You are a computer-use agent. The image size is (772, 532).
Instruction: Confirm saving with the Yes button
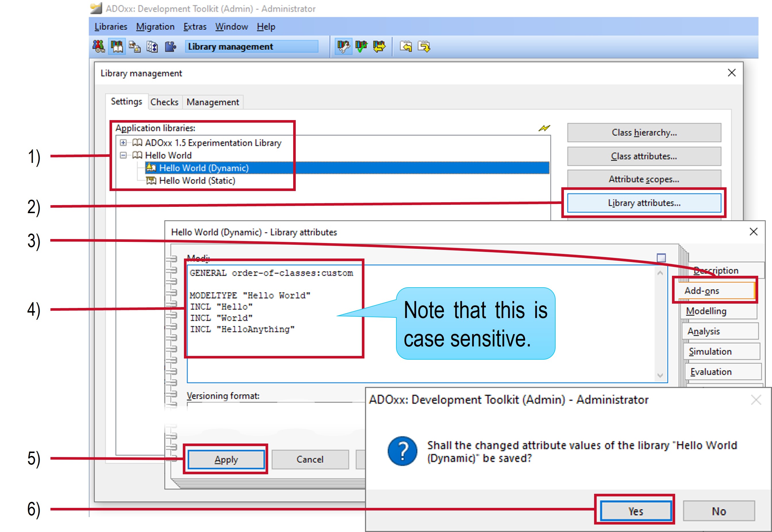635,511
